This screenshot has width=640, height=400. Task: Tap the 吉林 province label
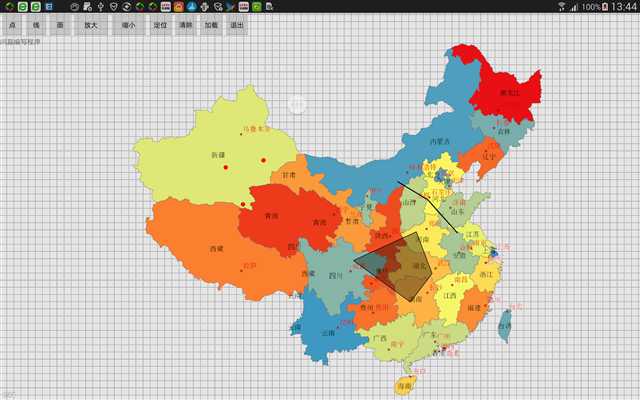click(504, 131)
